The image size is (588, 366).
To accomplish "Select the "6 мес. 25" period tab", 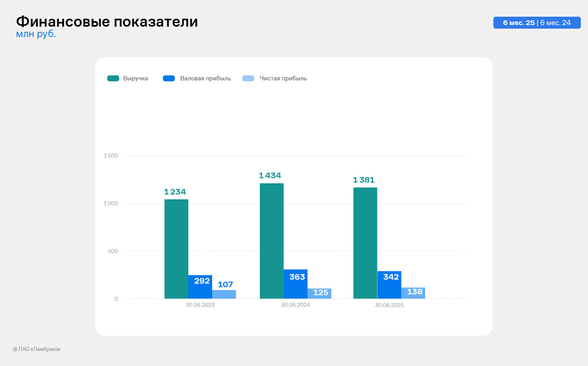I will [x=518, y=23].
